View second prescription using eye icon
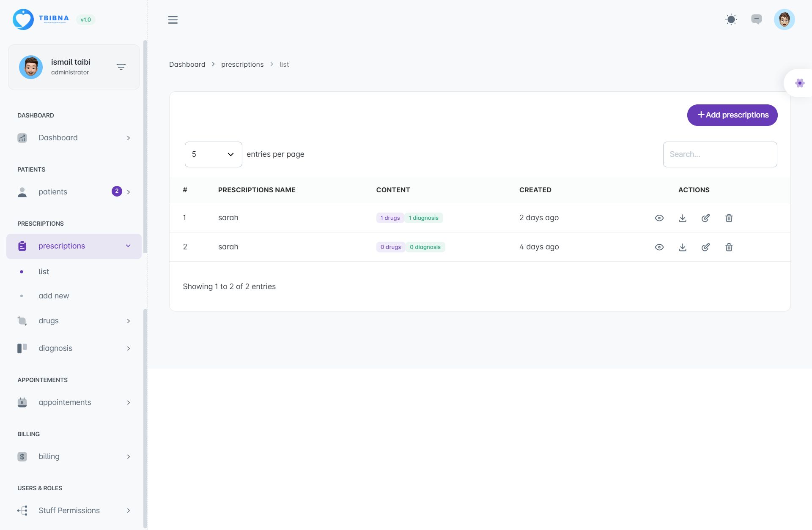This screenshot has width=812, height=530. click(x=659, y=247)
